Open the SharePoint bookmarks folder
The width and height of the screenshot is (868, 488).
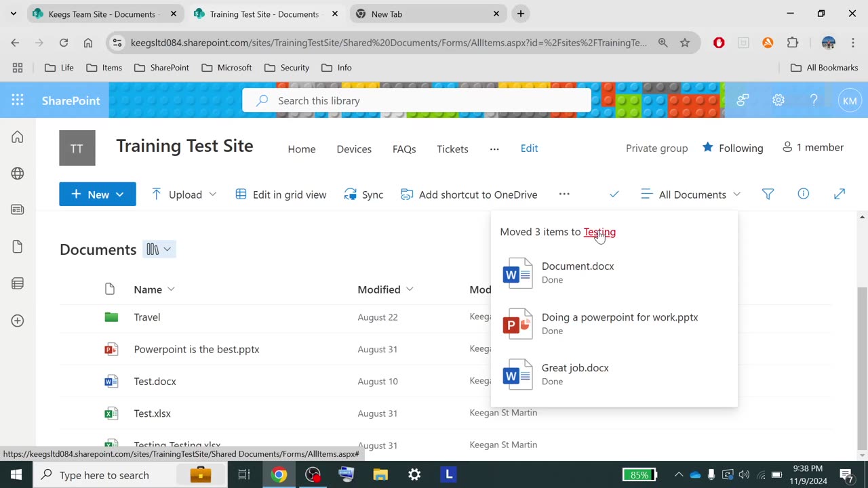point(161,68)
